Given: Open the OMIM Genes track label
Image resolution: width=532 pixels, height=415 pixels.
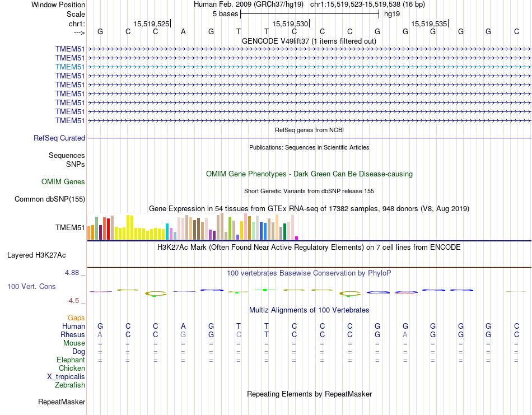Looking at the screenshot, I should (63, 181).
